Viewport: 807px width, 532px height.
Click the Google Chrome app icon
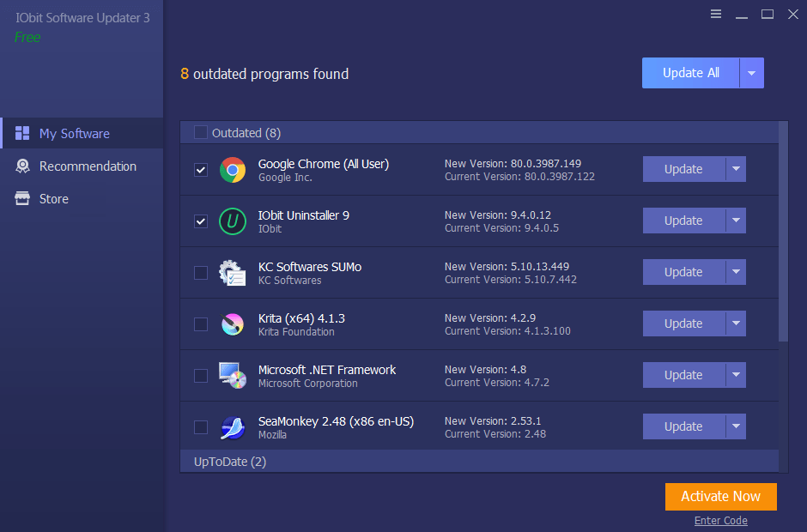233,170
